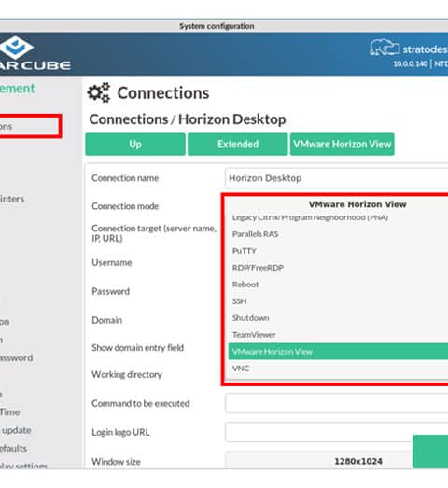The height and width of the screenshot is (488, 448).
Task: Click the Window size label
Action: pyautogui.click(x=116, y=461)
